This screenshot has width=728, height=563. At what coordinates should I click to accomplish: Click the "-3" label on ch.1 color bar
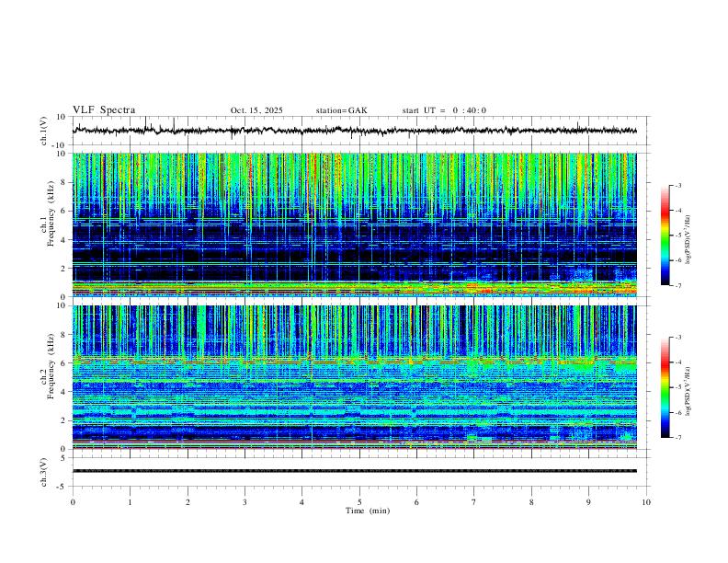pyautogui.click(x=678, y=185)
